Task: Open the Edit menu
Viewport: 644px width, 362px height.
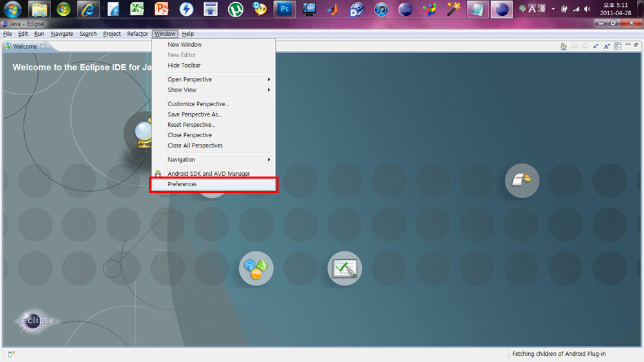Action: pyautogui.click(x=23, y=34)
